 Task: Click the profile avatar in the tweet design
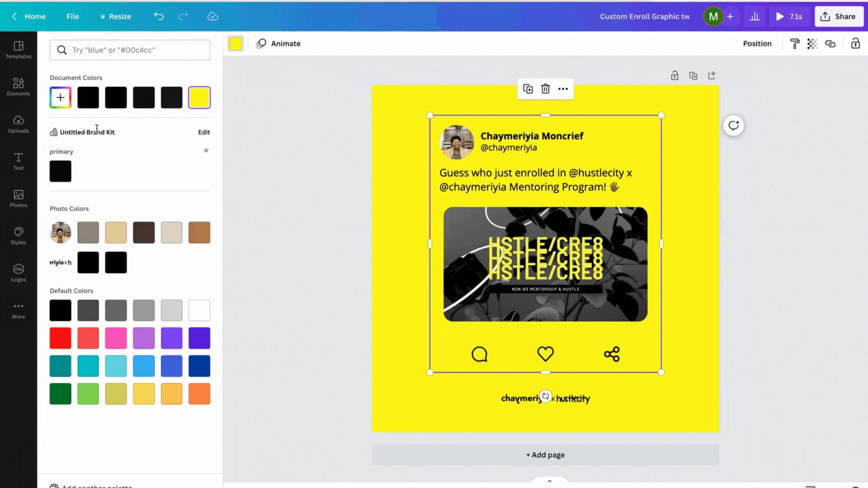[x=457, y=142]
